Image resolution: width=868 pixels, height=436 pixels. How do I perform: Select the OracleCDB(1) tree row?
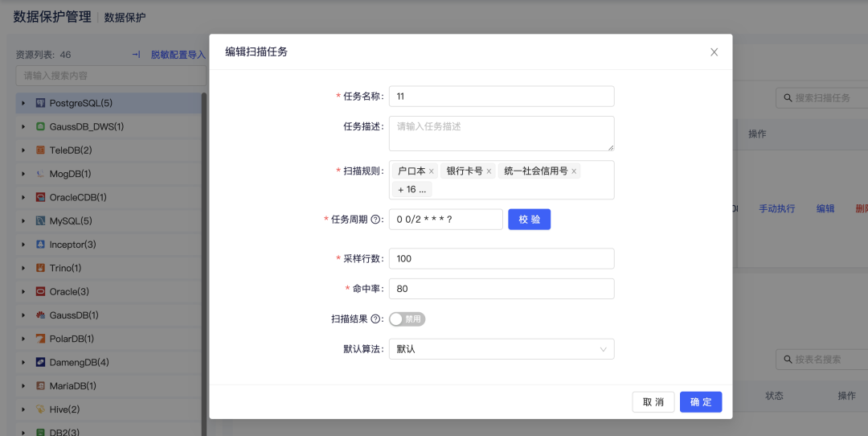[108, 197]
